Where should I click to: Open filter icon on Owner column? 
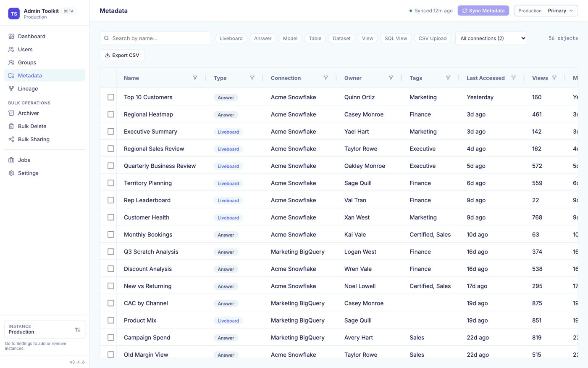[391, 78]
